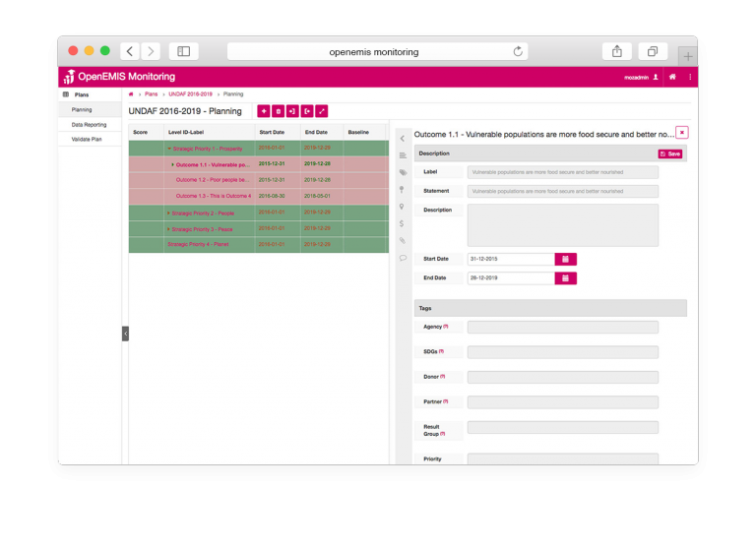This screenshot has height=550, width=756.
Task: Click the delete trash icon in toolbar
Action: [279, 111]
